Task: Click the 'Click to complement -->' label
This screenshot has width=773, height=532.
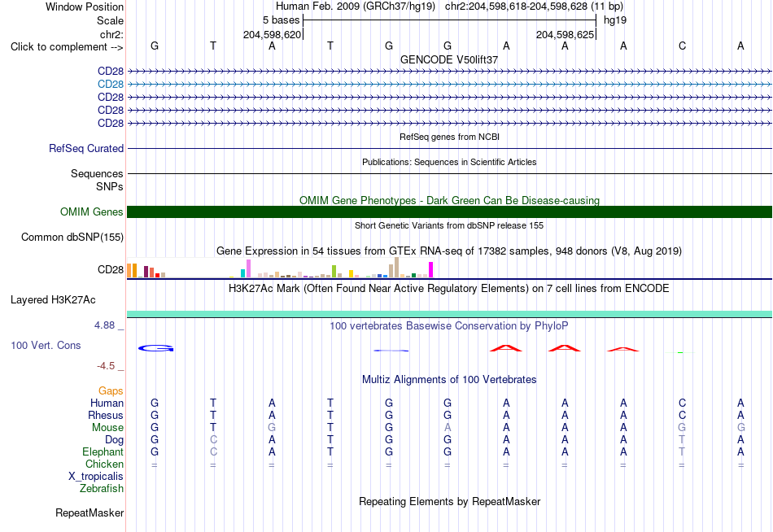Action: tap(67, 47)
